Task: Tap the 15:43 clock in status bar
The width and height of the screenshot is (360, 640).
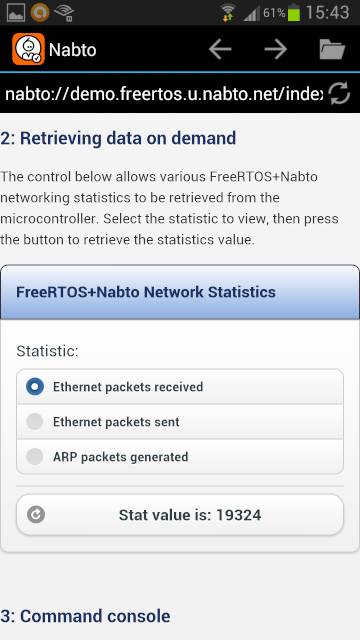Action: 327,12
